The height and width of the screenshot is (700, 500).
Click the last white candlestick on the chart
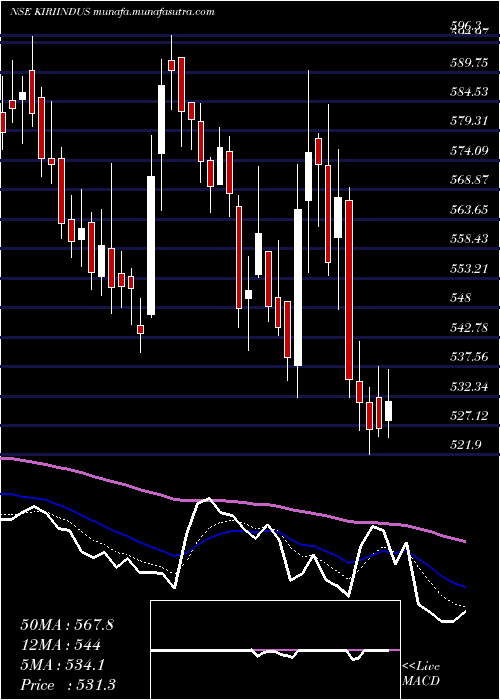click(388, 411)
